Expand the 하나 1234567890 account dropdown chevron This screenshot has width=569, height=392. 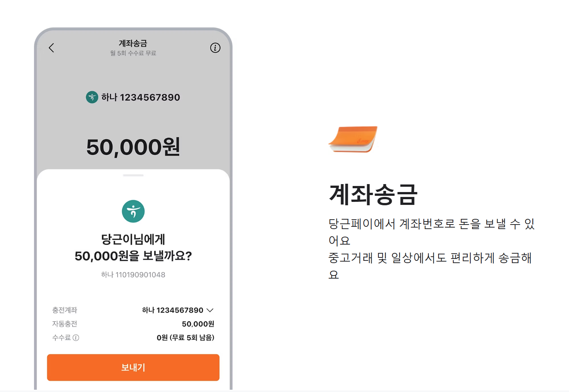coord(210,310)
